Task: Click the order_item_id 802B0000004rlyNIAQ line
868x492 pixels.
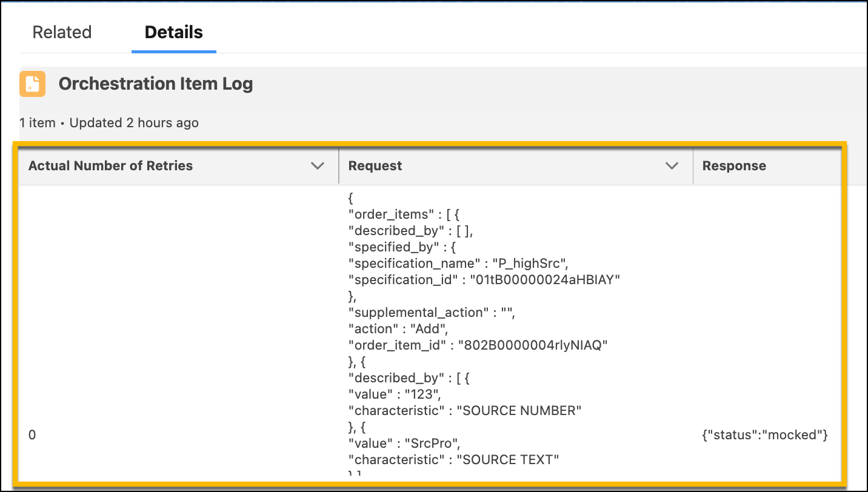Action: coord(478,345)
